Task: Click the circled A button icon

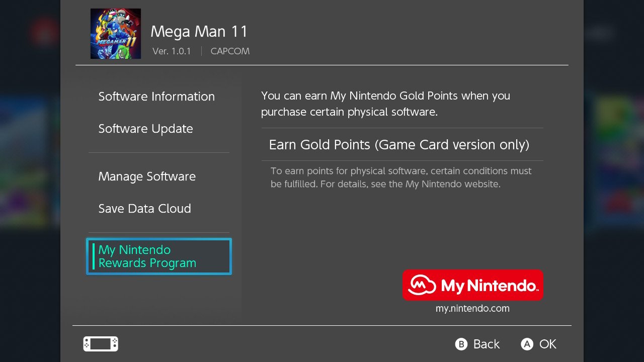Action: (x=527, y=344)
